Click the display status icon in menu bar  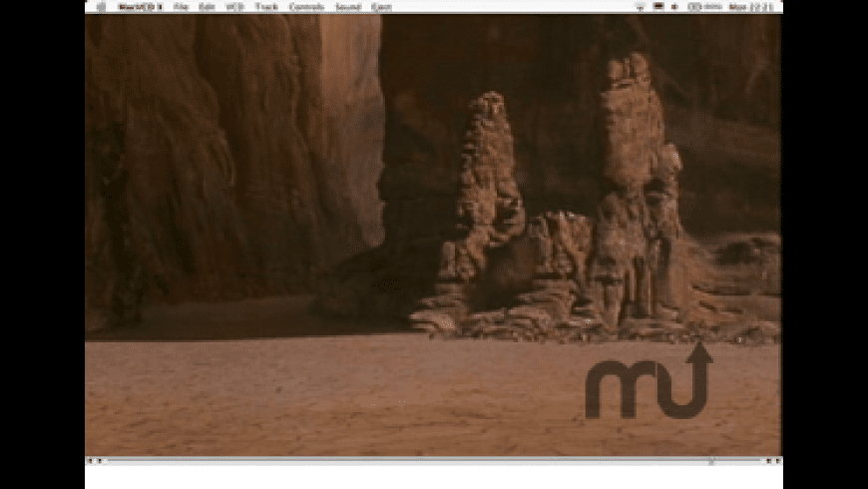click(658, 7)
